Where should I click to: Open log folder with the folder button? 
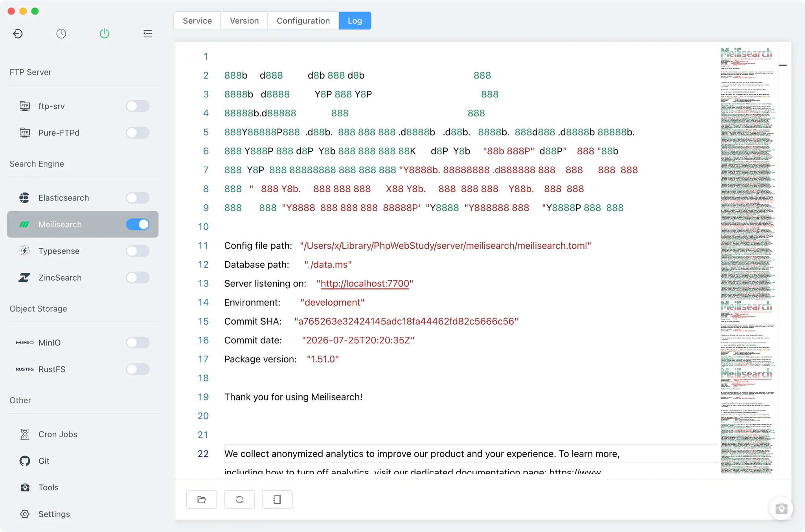(x=202, y=499)
